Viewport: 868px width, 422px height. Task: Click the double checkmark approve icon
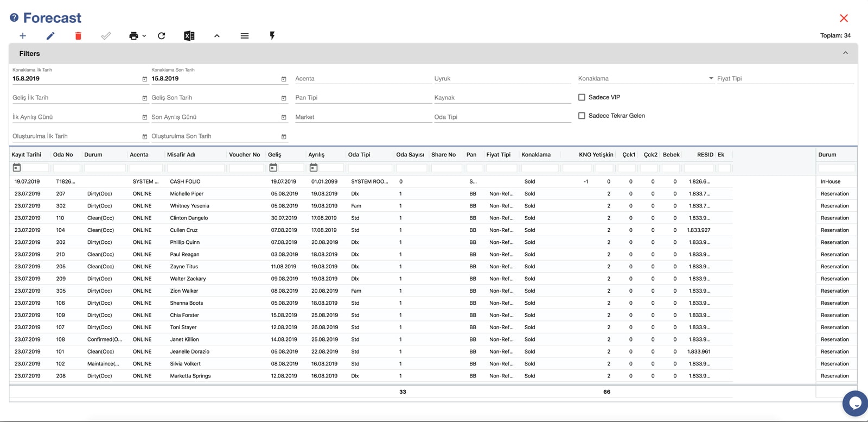point(106,36)
